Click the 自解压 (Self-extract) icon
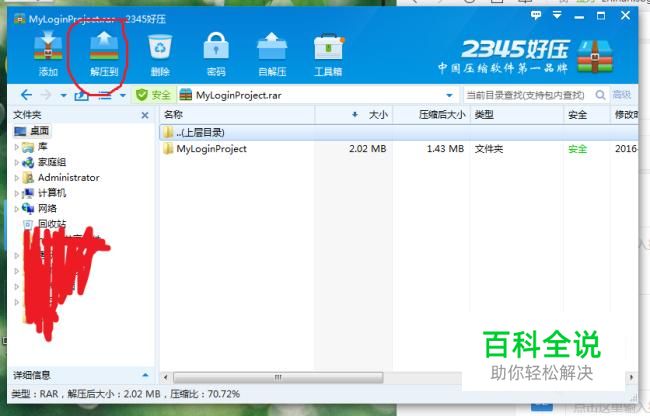The height and width of the screenshot is (416, 650). (x=272, y=54)
